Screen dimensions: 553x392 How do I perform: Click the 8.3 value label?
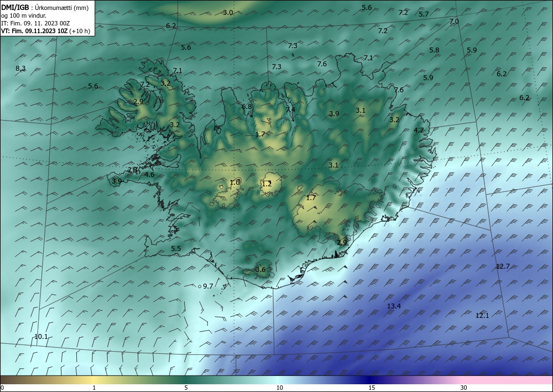20,69
